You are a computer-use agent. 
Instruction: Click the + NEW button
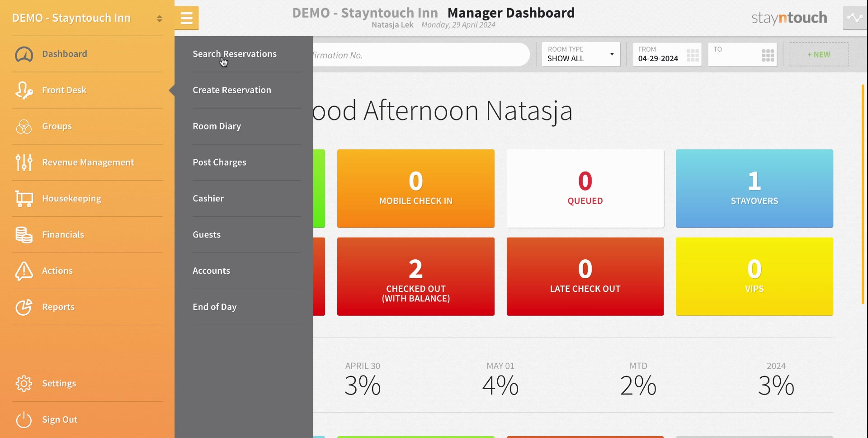pos(819,54)
